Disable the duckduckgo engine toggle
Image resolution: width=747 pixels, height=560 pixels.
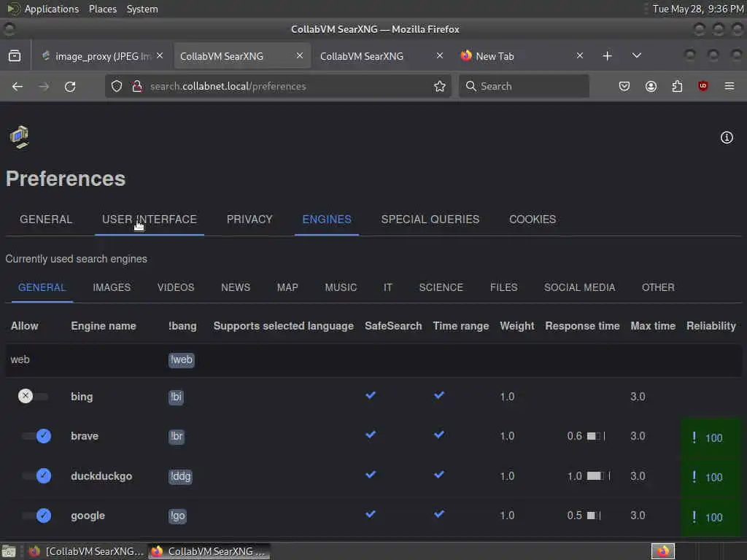36,475
